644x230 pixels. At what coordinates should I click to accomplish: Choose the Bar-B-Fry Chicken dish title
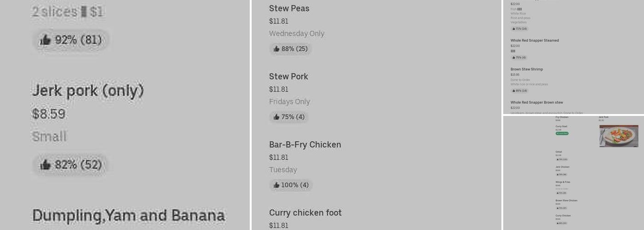click(305, 144)
